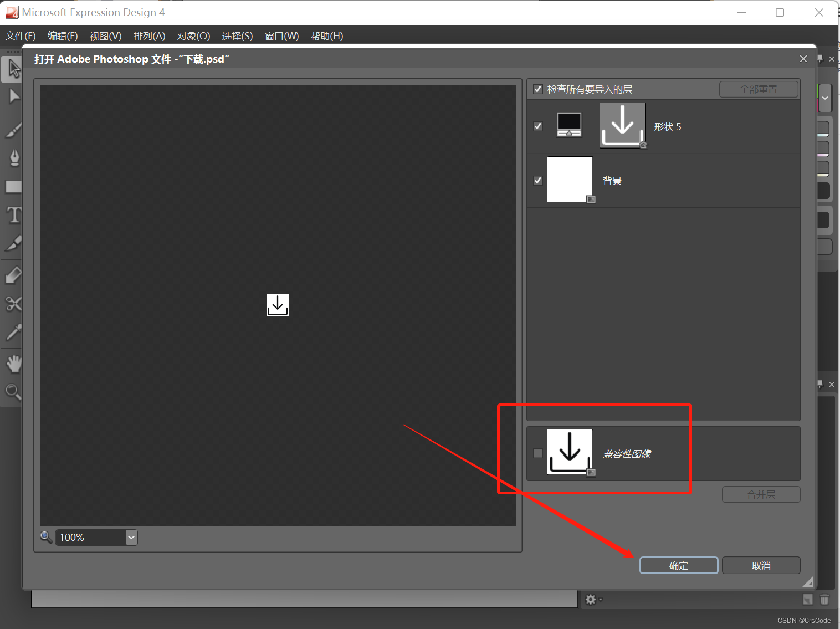Select the 形状 5 layer thumbnail
The height and width of the screenshot is (629, 840).
pos(622,125)
